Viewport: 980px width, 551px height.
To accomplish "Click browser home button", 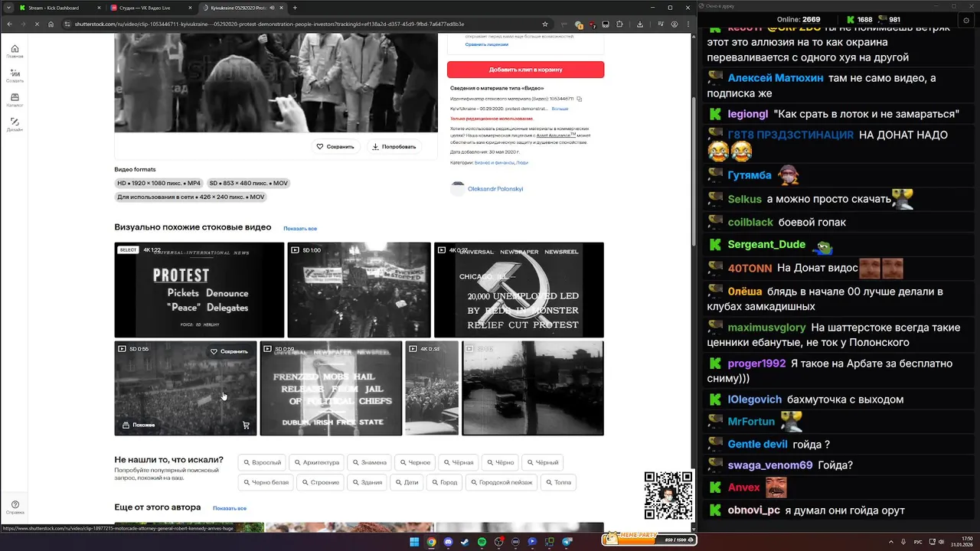I will 51,24.
